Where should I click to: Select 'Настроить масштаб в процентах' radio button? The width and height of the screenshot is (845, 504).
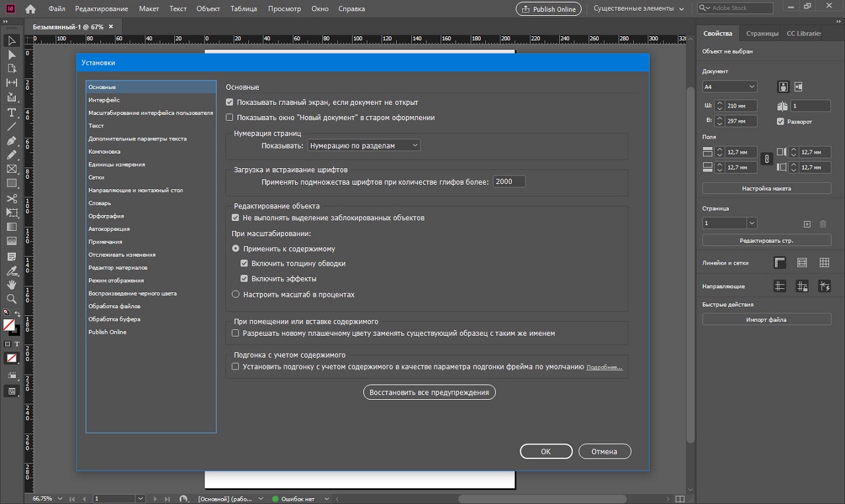click(x=236, y=294)
